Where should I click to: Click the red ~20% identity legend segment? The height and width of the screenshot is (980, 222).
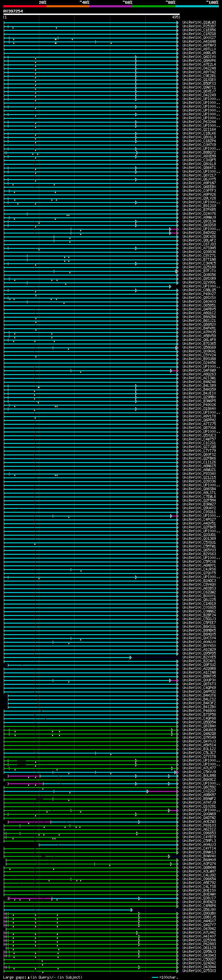(x=25, y=7)
